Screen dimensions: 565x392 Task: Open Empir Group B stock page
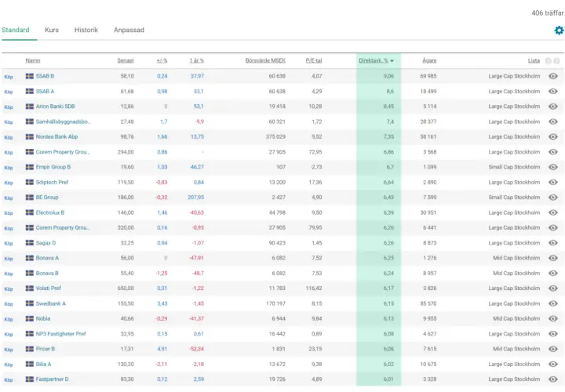point(53,167)
